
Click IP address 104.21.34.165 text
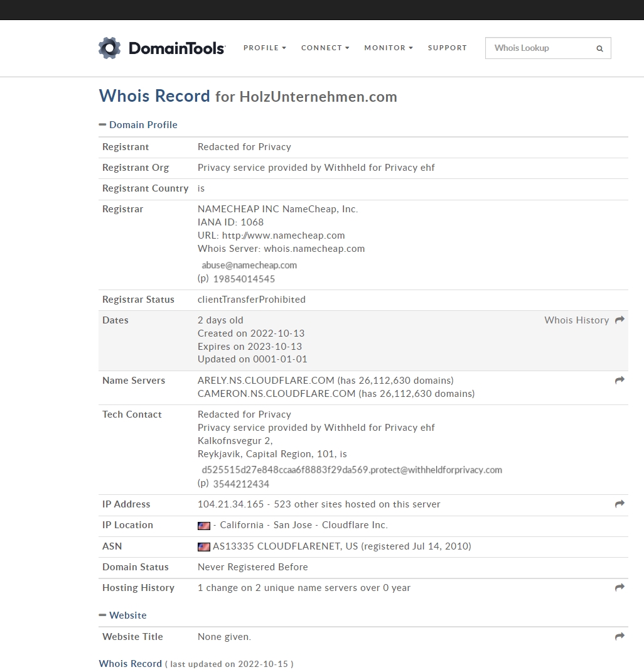[231, 504]
